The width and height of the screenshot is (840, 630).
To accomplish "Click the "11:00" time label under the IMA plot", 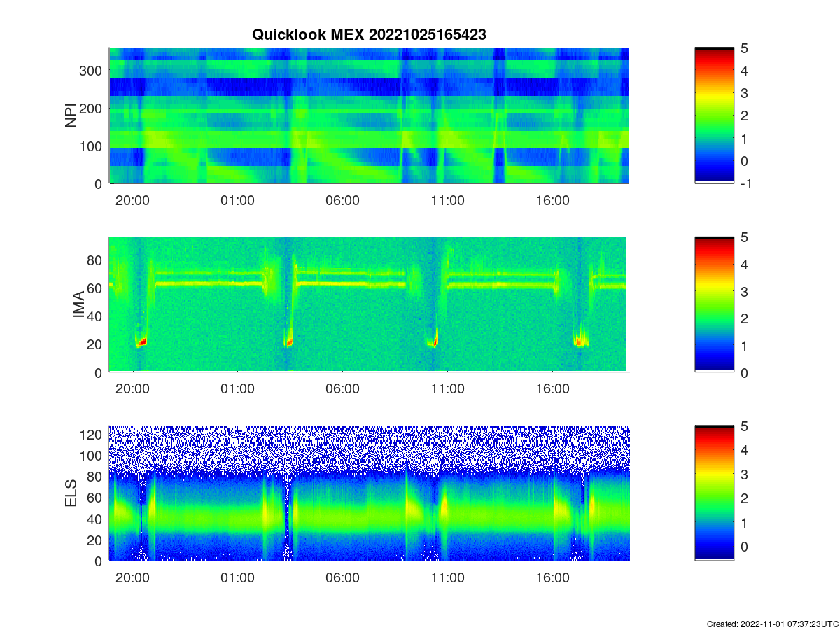I will coord(447,390).
